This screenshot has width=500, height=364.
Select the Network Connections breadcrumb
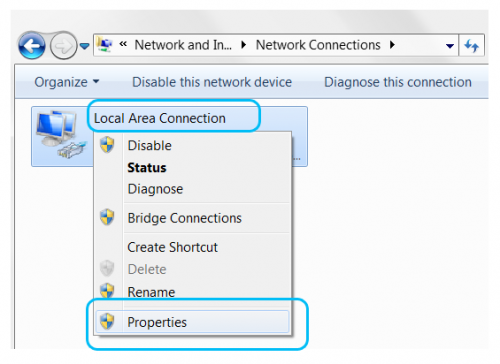click(x=318, y=45)
